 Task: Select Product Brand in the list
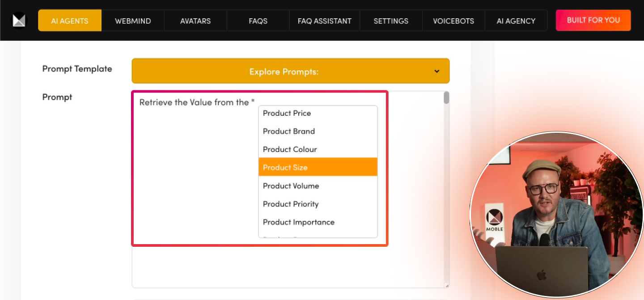[289, 131]
